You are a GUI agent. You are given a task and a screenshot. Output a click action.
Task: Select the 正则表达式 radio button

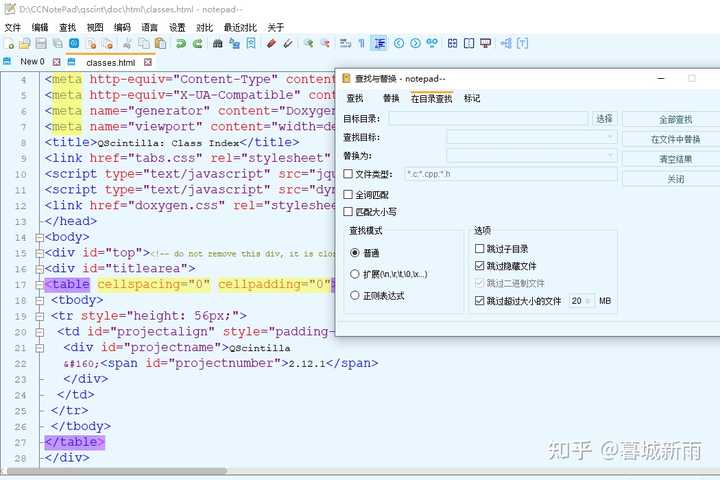[x=354, y=295]
